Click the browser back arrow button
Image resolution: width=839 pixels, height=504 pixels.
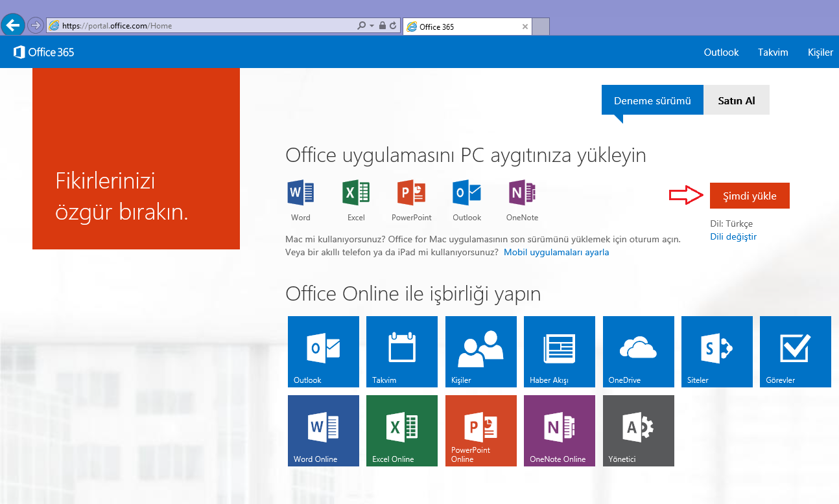tap(13, 25)
